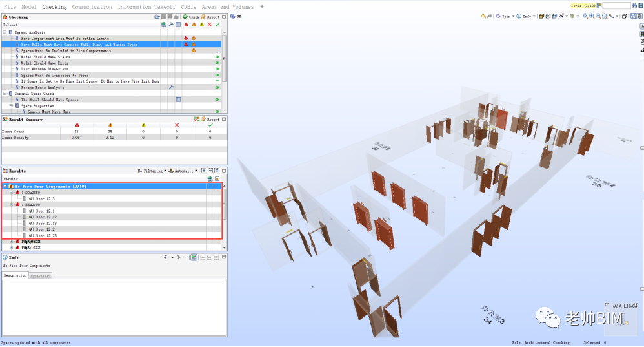The height and width of the screenshot is (347, 644).
Task: Open the File menu
Action: point(10,7)
